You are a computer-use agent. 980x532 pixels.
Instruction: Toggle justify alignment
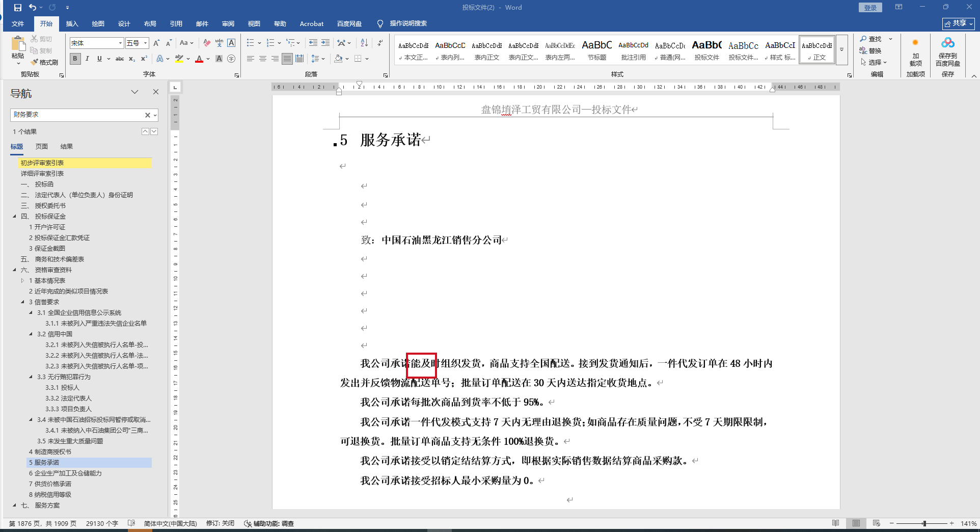[x=287, y=59]
